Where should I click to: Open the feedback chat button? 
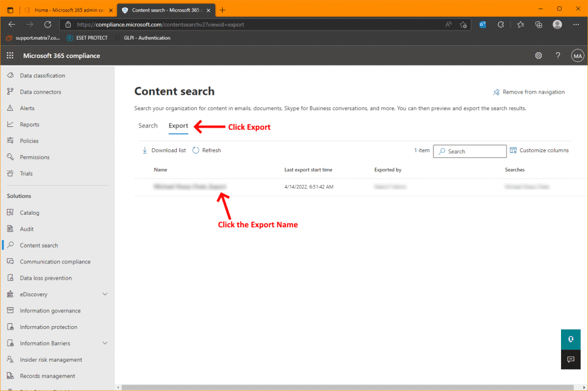pyautogui.click(x=571, y=359)
